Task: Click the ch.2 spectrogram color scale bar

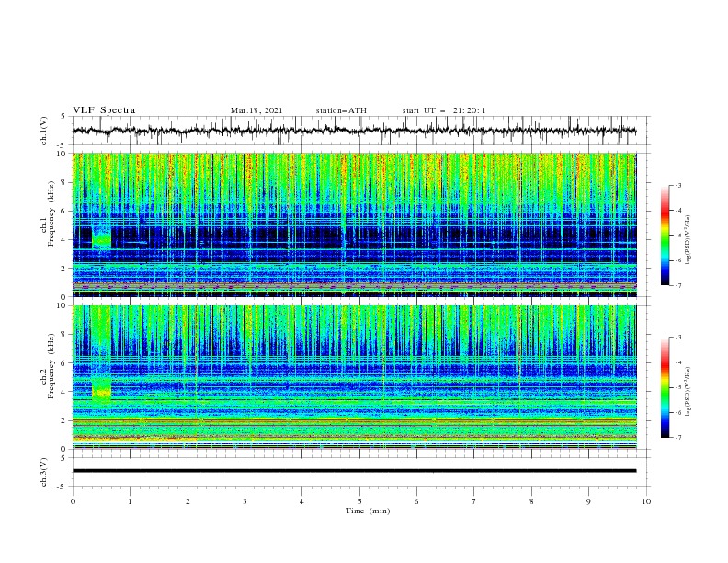Action: (x=665, y=387)
